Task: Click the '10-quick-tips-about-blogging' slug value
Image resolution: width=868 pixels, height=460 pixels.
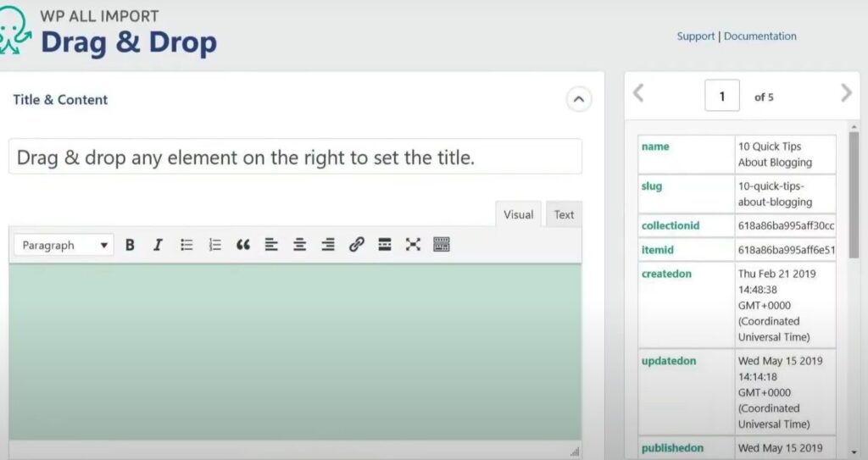Action: [x=775, y=194]
